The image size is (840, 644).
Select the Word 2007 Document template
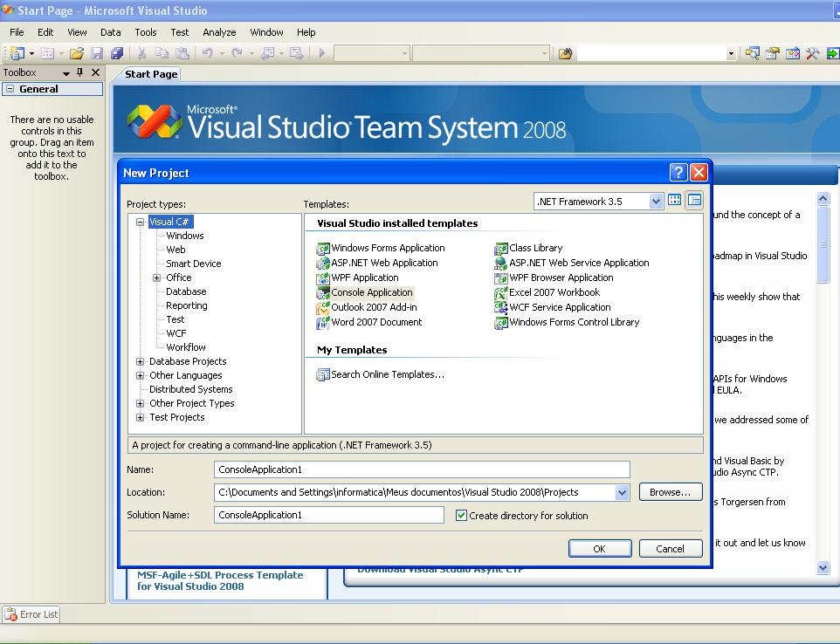(369, 322)
